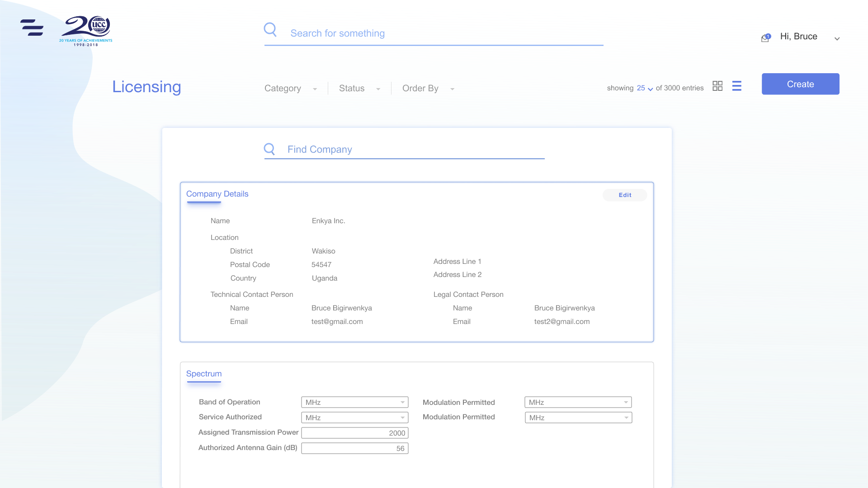Viewport: 868px width, 488px height.
Task: Switch to list view layout
Action: (x=737, y=86)
